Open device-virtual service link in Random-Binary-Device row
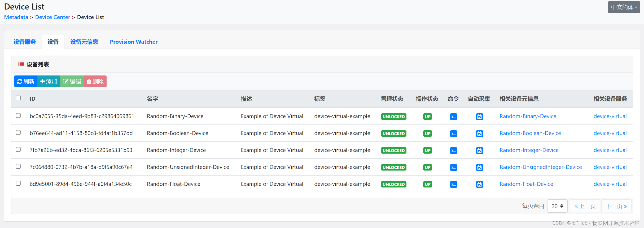The image size is (644, 228). coord(610,116)
